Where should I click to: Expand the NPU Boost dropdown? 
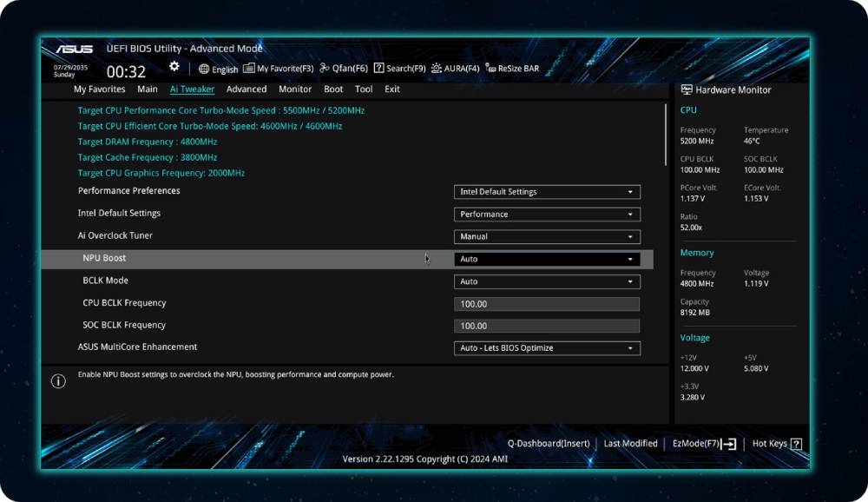(547, 259)
